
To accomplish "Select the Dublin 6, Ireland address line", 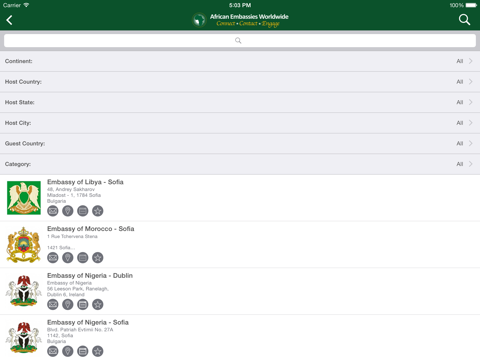I will click(x=66, y=295).
